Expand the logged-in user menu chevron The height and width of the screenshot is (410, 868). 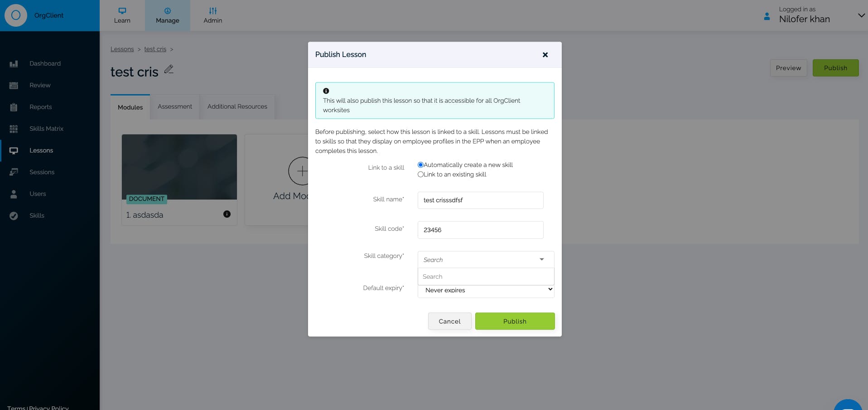[x=861, y=15]
